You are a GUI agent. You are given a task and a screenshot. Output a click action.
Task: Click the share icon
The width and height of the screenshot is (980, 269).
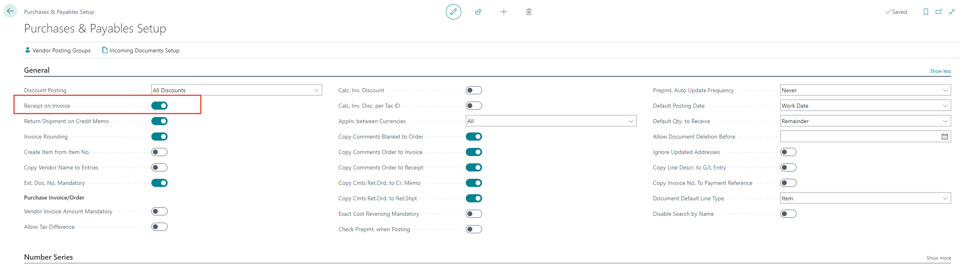point(478,12)
